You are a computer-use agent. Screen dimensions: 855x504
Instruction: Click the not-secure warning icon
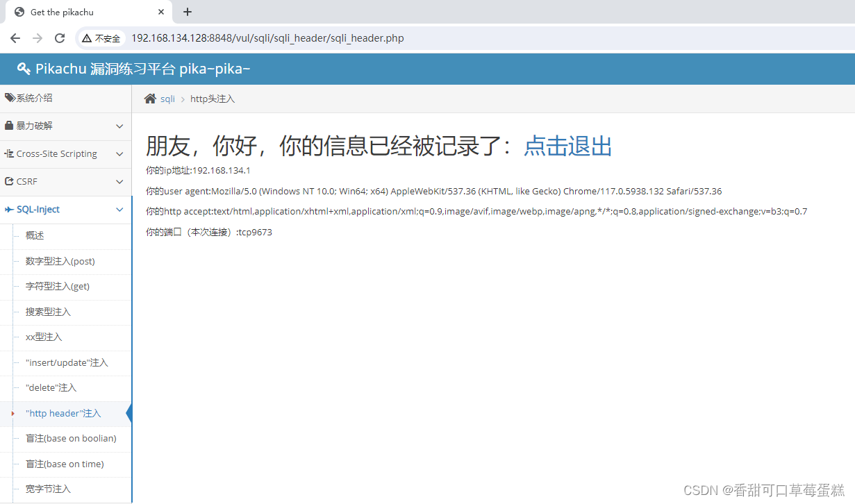[87, 38]
